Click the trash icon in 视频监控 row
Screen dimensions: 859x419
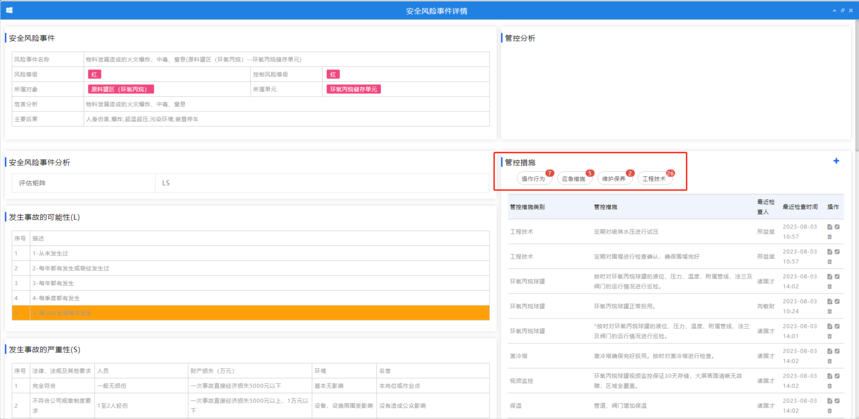(x=830, y=387)
